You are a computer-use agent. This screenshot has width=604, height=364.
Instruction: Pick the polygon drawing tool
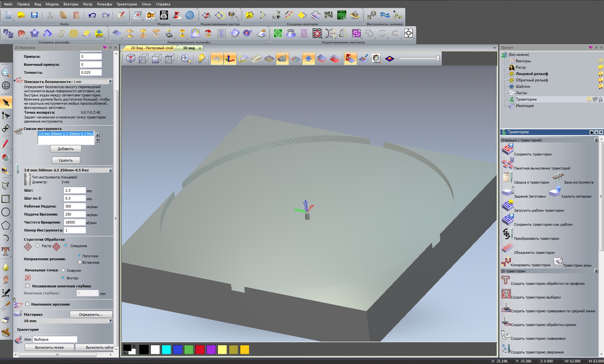pyautogui.click(x=6, y=225)
